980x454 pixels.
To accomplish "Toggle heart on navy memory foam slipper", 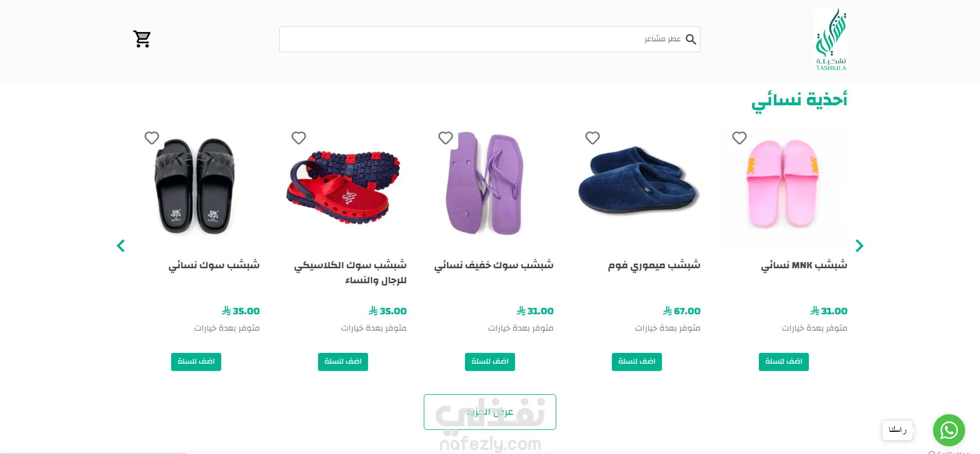I will pos(592,138).
